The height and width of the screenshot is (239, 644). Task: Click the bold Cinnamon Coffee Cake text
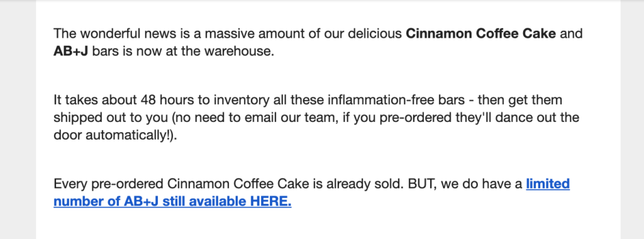coord(481,33)
